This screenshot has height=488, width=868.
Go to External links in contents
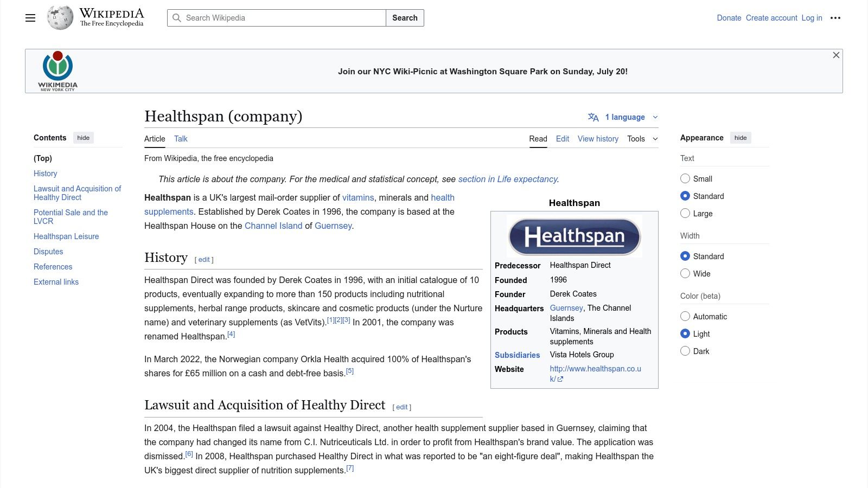coord(56,282)
